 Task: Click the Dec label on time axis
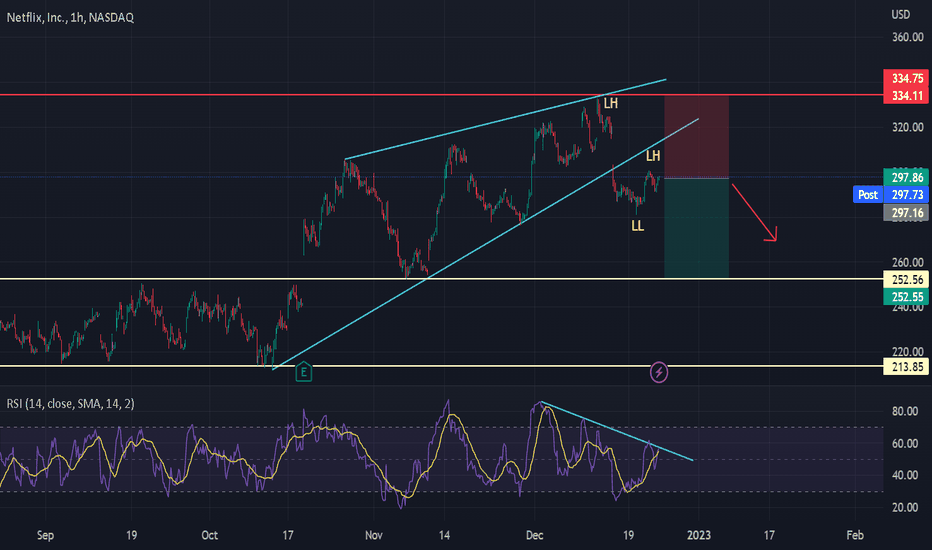(534, 535)
